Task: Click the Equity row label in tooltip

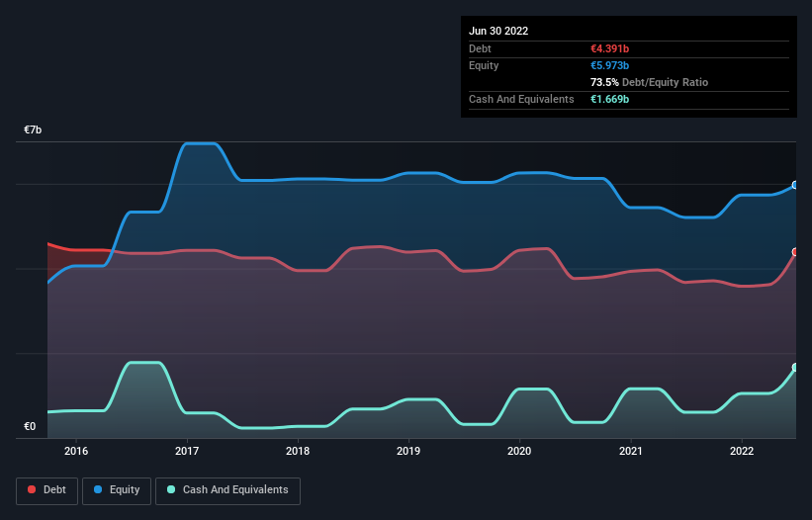Action: 484,65
